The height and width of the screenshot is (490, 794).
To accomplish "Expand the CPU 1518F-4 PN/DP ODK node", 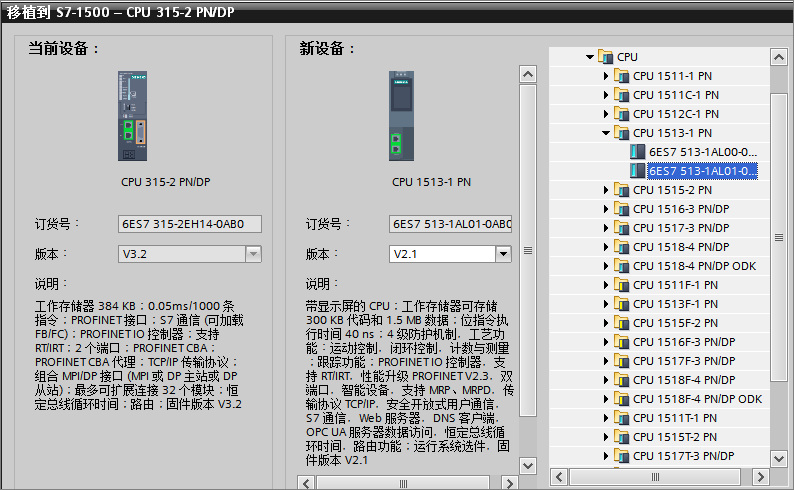I will pos(606,399).
